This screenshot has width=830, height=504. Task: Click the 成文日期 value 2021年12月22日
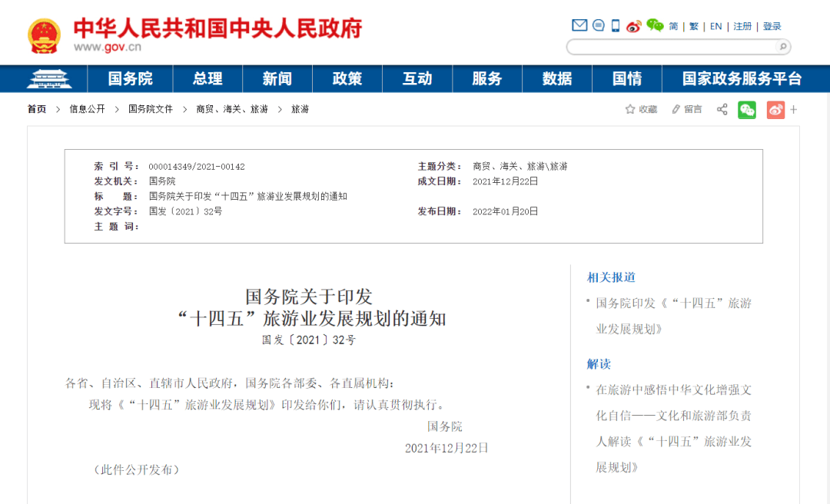(505, 181)
